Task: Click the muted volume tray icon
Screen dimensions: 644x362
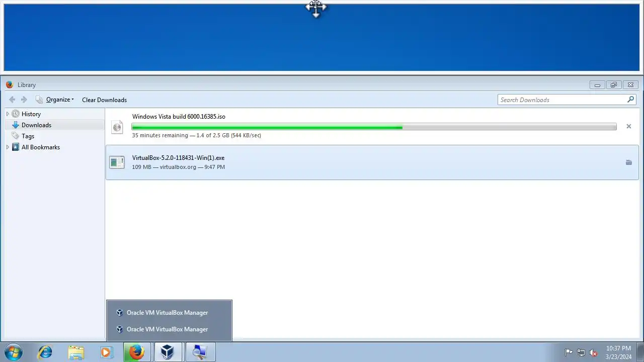Action: [x=593, y=352]
